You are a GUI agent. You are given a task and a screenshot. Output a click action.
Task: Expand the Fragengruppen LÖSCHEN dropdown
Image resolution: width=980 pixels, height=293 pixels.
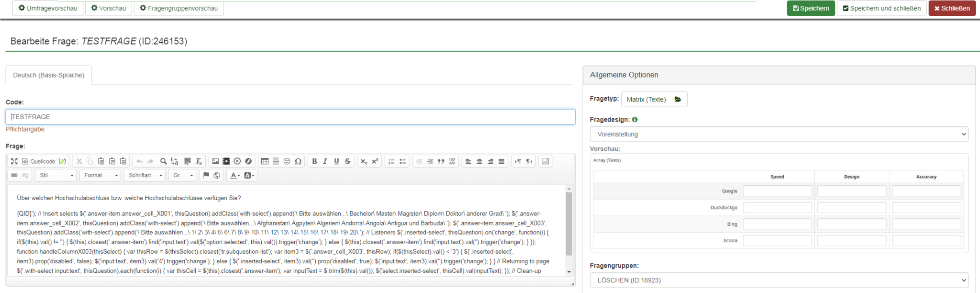point(779,280)
